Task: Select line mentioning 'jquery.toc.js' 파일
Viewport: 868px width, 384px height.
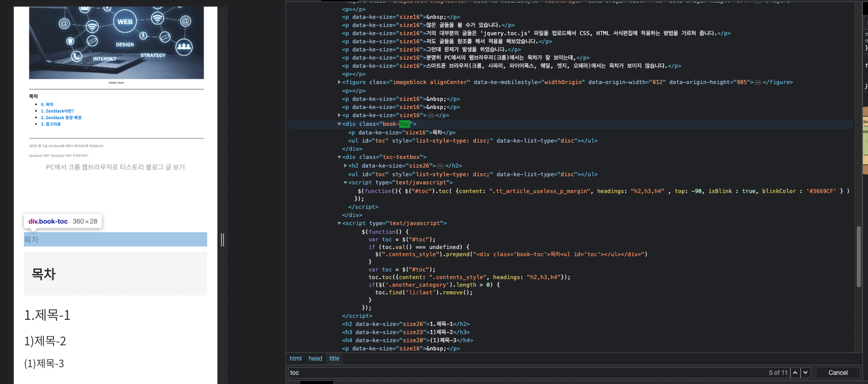Action: tap(536, 33)
